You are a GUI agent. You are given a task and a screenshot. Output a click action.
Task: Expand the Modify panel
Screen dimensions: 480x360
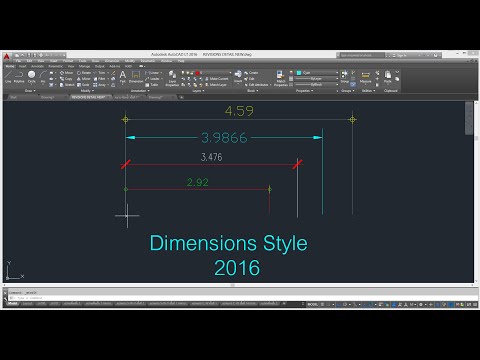coord(87,91)
